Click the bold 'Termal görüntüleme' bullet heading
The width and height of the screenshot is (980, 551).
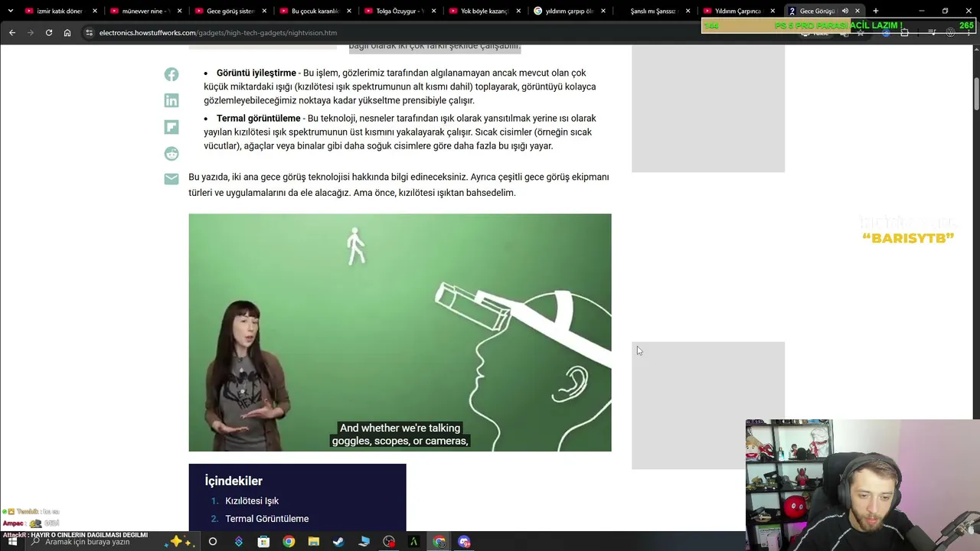point(258,118)
